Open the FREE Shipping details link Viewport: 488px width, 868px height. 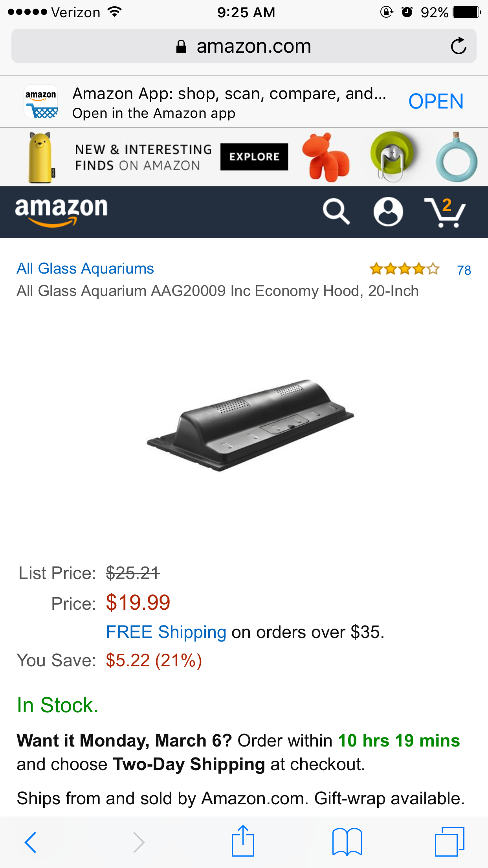coord(166,632)
